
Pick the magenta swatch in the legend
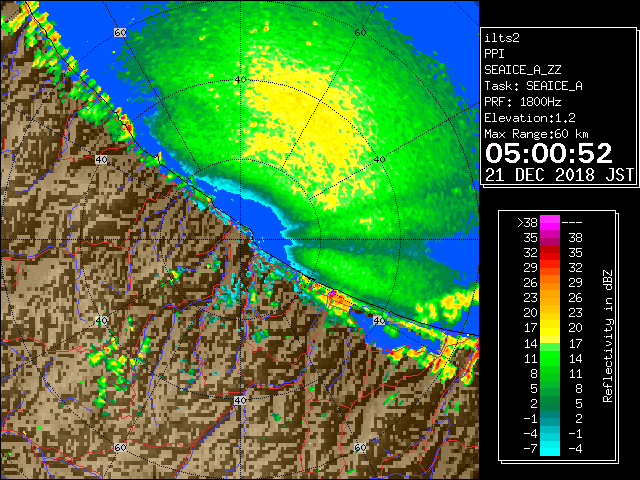550,222
